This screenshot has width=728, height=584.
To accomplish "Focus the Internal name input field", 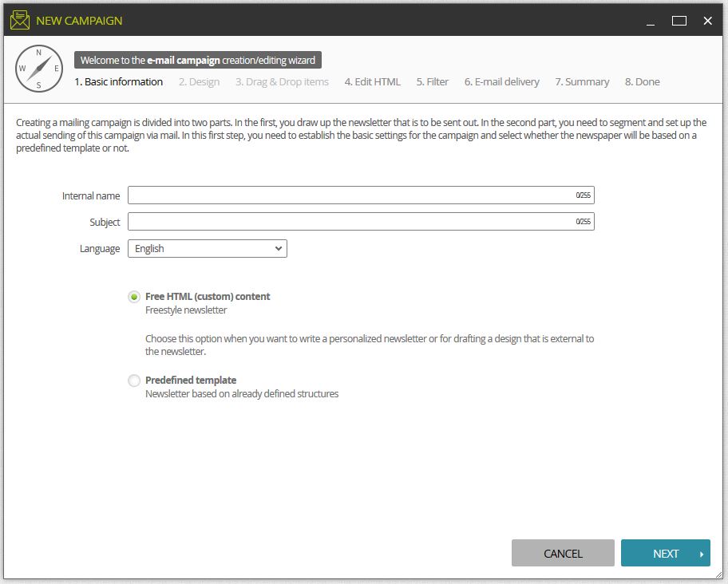I will (x=362, y=195).
